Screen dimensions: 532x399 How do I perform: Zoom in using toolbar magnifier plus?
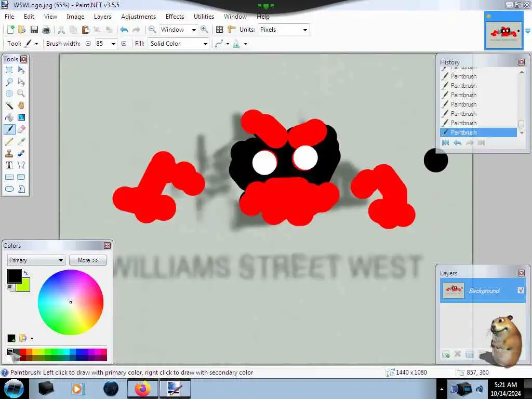(204, 30)
